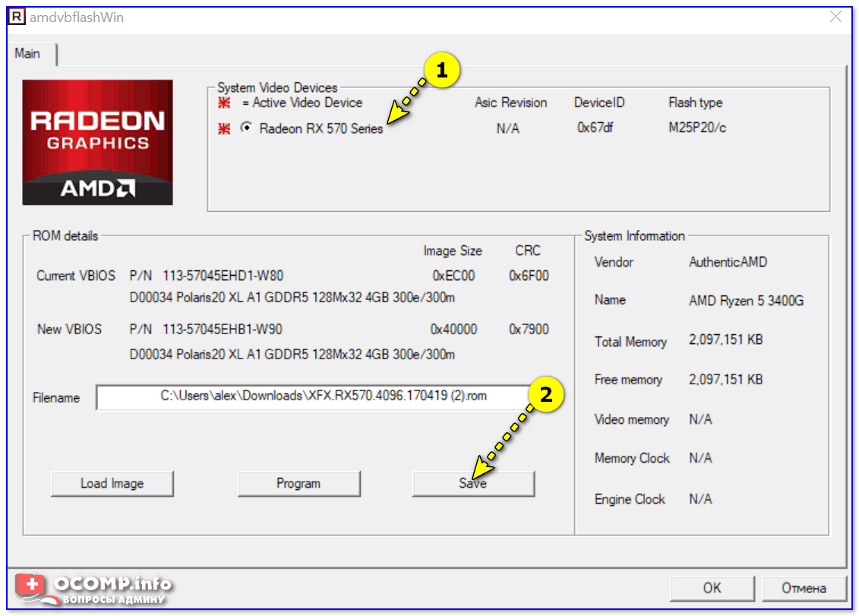The image size is (859, 616).
Task: Click the Current VBIOS label
Action: (x=76, y=276)
